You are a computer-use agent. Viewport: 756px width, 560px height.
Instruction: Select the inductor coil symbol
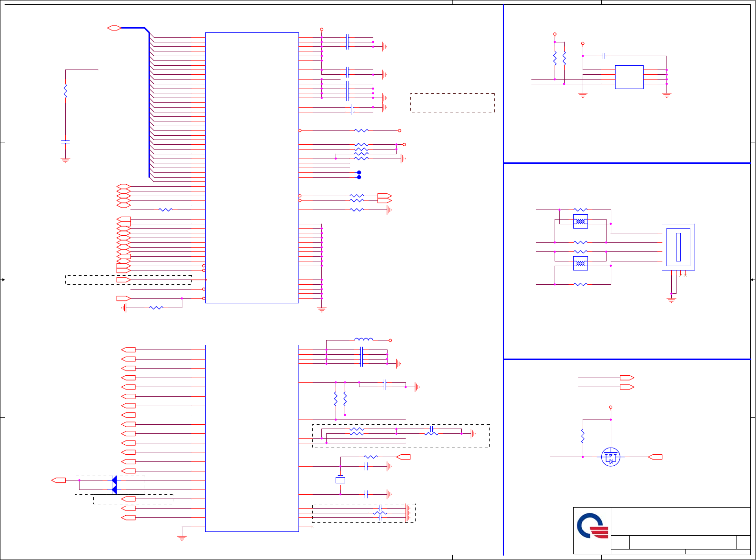tap(364, 340)
